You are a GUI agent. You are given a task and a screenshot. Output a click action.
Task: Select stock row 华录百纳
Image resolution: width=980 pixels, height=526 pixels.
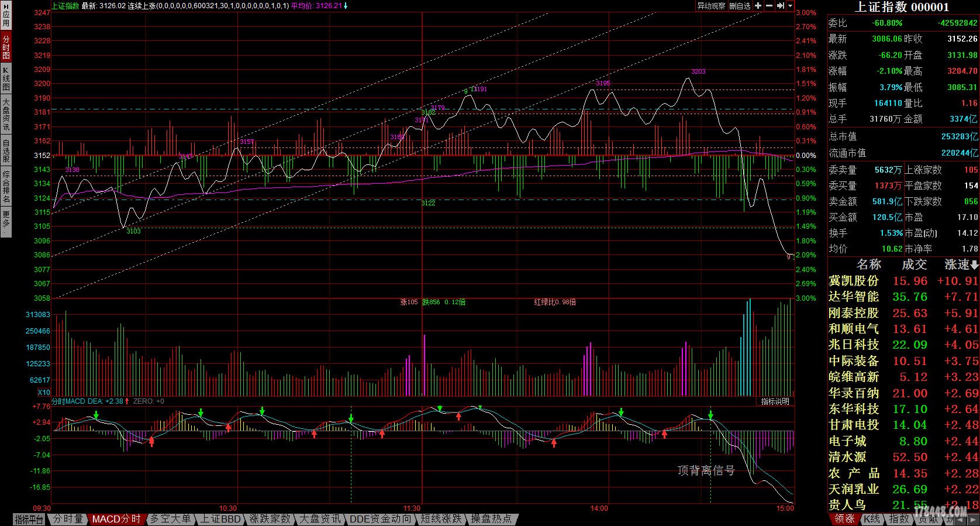(903, 393)
